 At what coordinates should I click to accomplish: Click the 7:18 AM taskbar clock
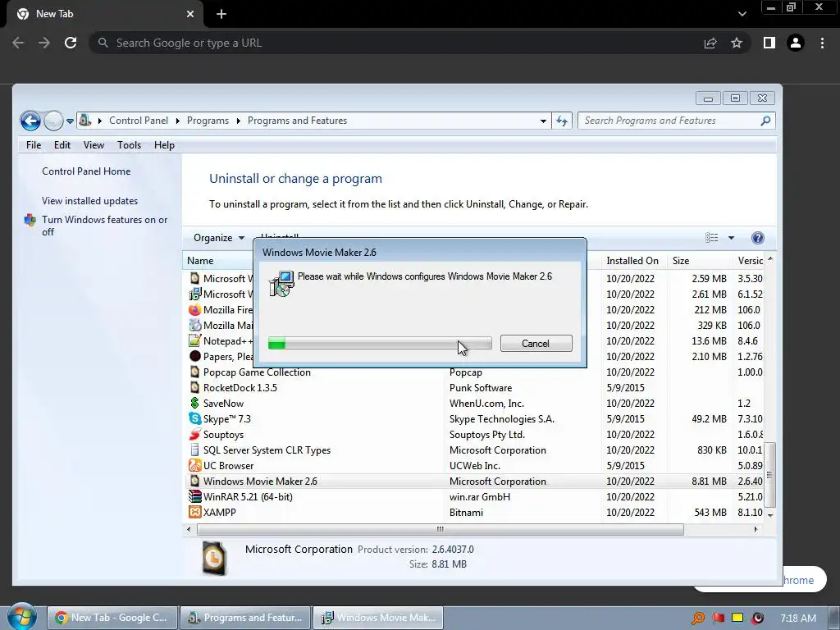[x=798, y=619]
